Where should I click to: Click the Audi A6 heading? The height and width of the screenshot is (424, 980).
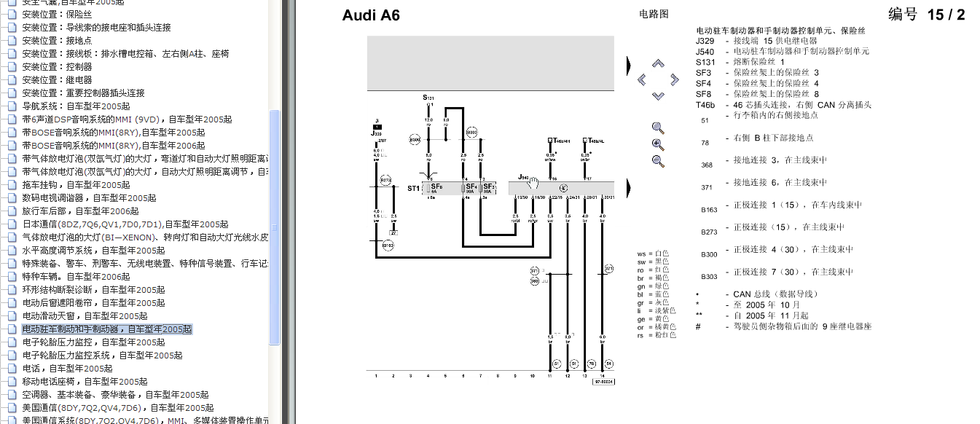pos(371,15)
